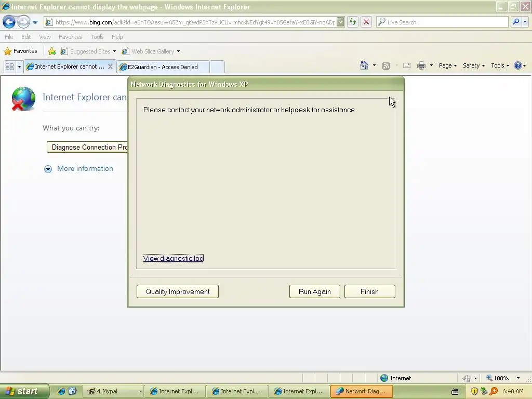Open the Windows Start menu
Image resolution: width=532 pixels, height=399 pixels.
[24, 391]
